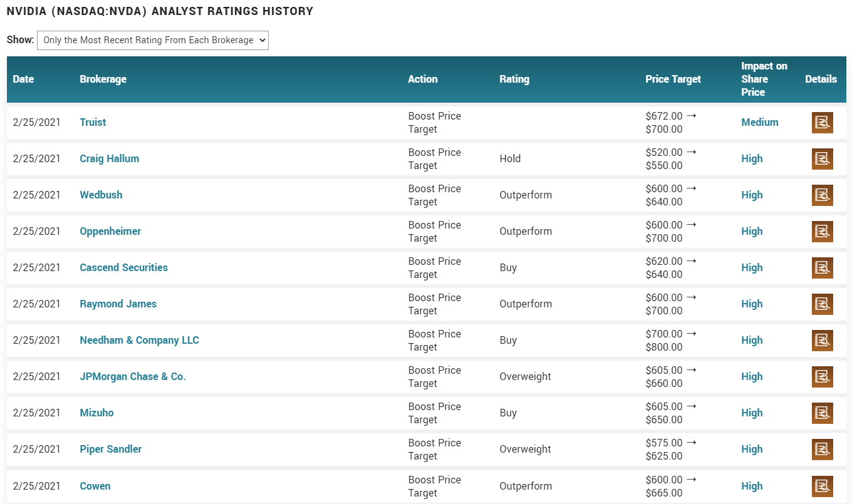
Task: Open details icon for Cowen row
Action: [x=822, y=486]
